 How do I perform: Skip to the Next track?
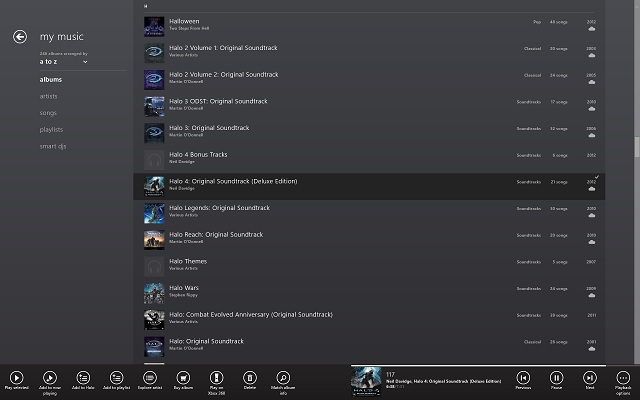point(590,378)
